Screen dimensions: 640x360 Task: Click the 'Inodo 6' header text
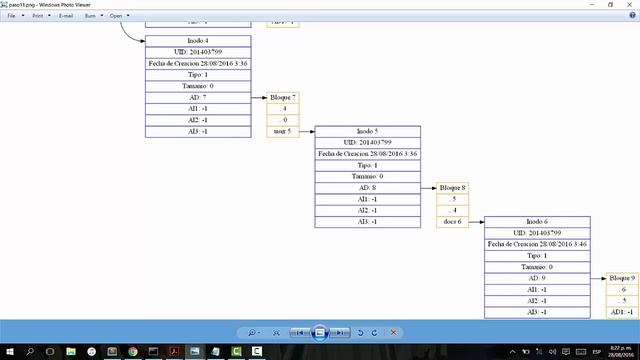(537, 222)
